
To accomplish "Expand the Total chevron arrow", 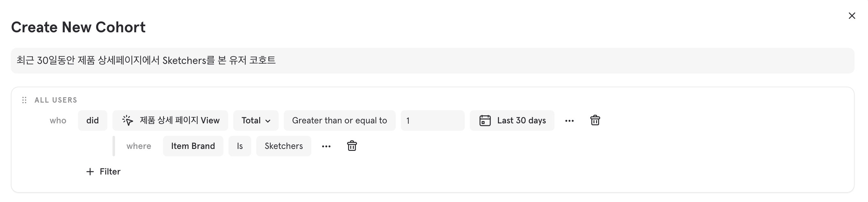I will (268, 121).
